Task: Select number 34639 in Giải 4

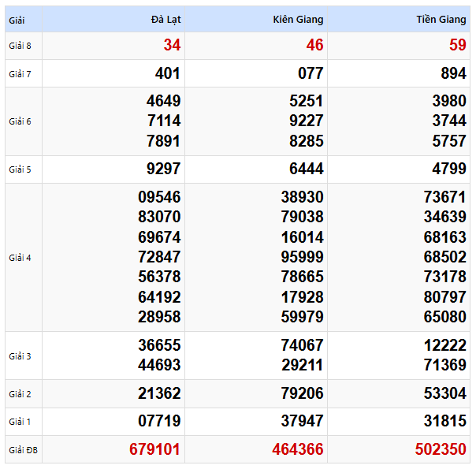Action: click(x=445, y=217)
